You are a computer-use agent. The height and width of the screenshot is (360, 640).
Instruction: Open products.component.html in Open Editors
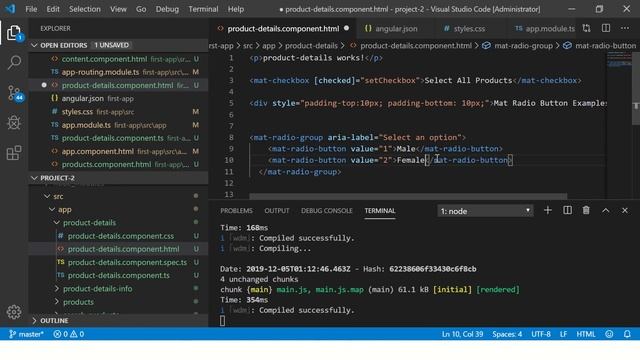(118, 164)
